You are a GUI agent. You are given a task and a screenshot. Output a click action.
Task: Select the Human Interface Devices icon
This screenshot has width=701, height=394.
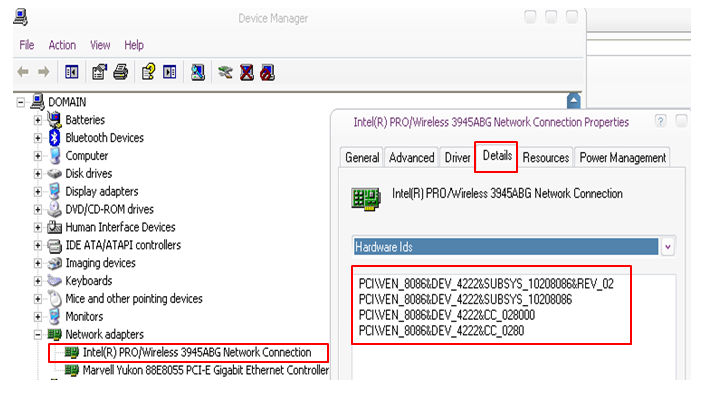(55, 227)
